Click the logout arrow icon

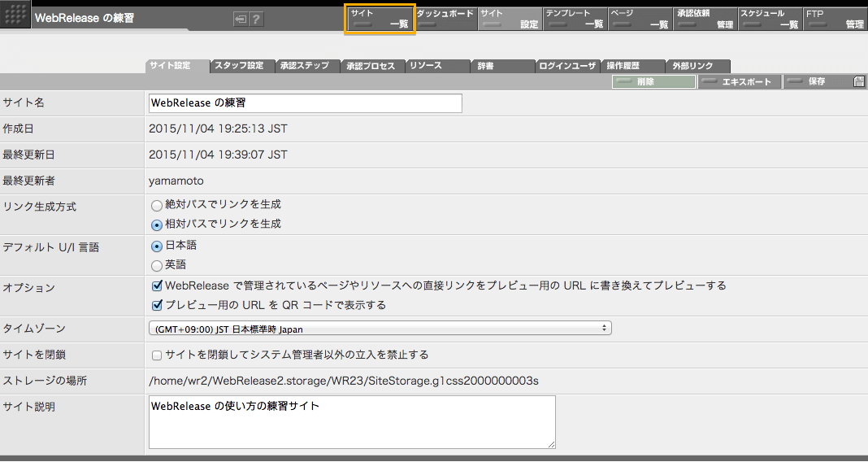coord(241,20)
